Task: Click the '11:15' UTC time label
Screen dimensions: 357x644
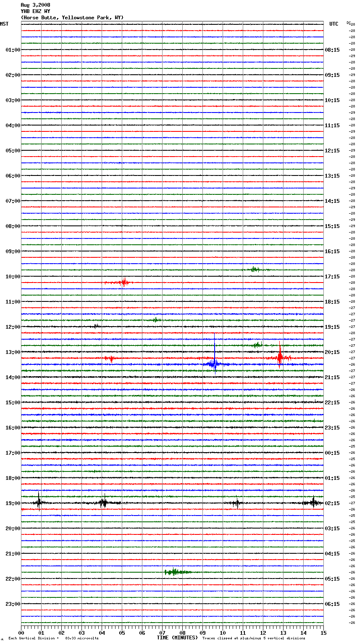Action: click(x=332, y=126)
